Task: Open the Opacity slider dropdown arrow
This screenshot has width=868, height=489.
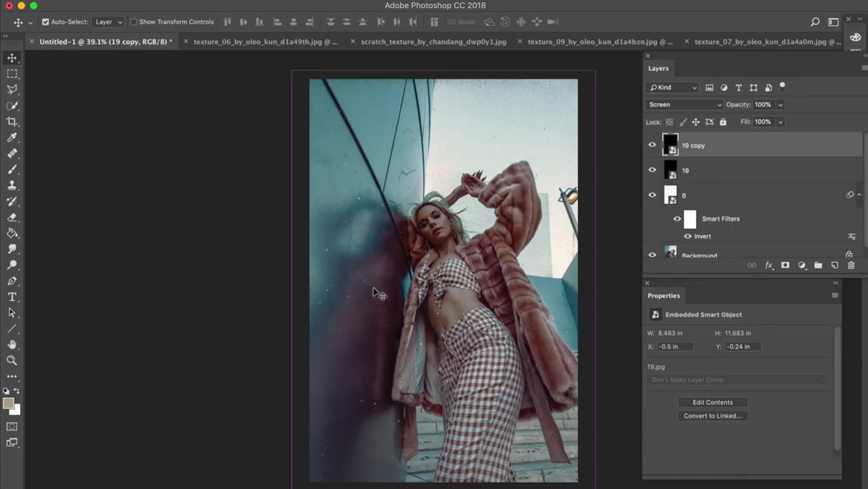Action: tap(780, 105)
